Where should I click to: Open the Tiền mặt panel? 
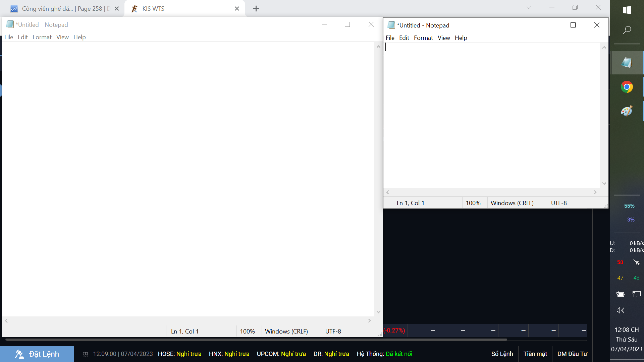[535, 354]
